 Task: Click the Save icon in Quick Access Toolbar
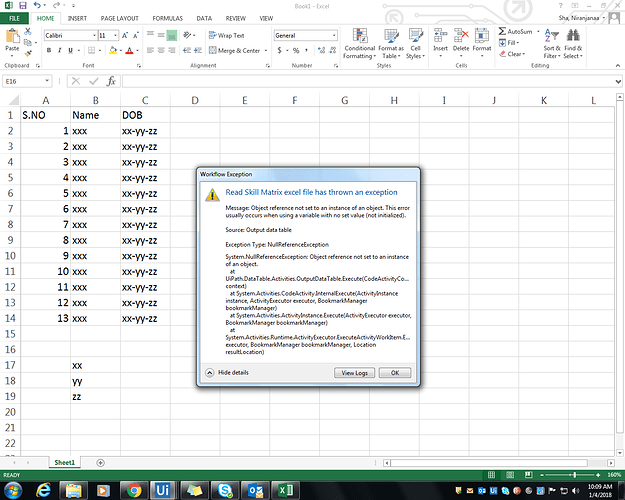coord(23,6)
